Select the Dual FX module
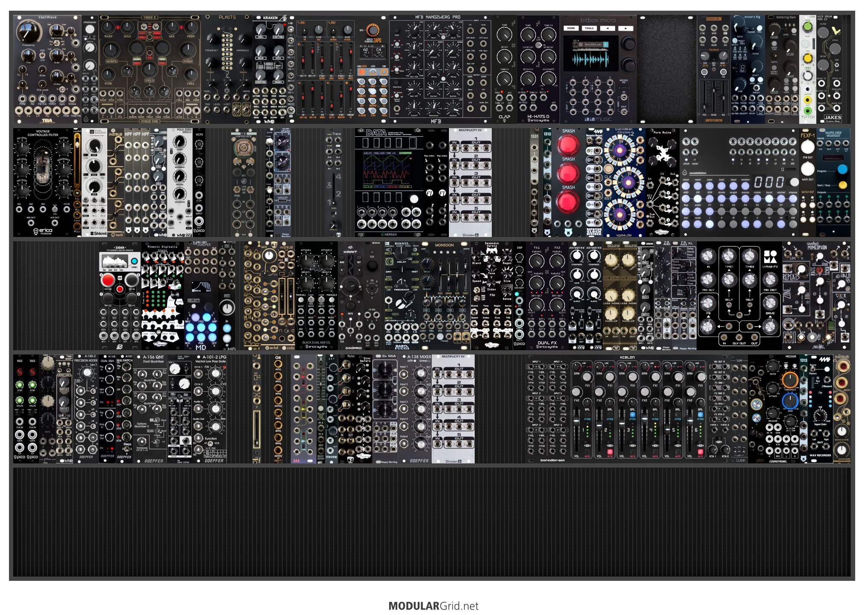Screen dimensions: 868x615 pyautogui.click(x=547, y=296)
